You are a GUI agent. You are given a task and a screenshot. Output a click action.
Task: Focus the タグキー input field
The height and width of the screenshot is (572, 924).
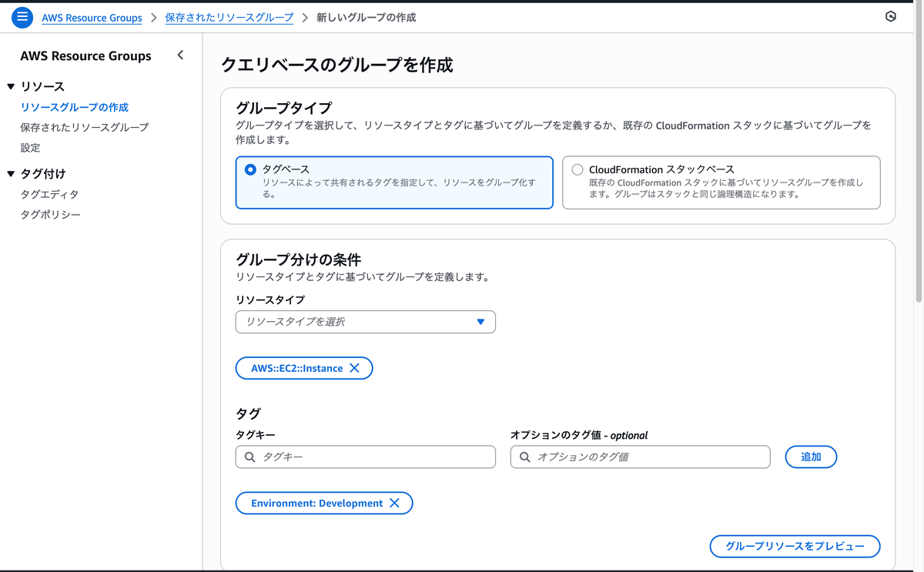pyautogui.click(x=366, y=457)
